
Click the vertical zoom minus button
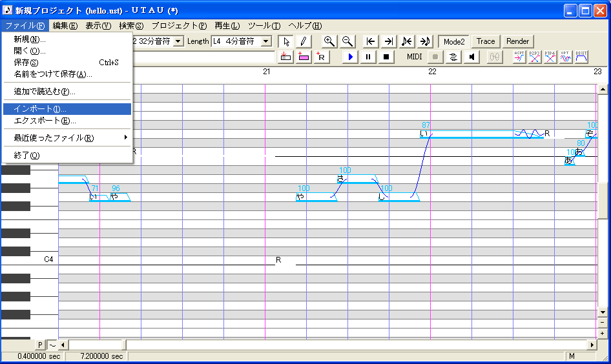tap(603, 323)
